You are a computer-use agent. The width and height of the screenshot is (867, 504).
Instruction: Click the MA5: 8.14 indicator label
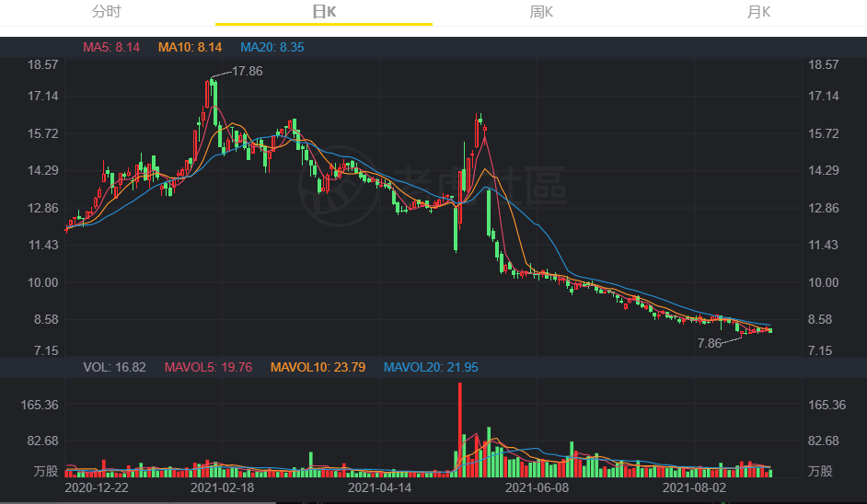[x=111, y=48]
